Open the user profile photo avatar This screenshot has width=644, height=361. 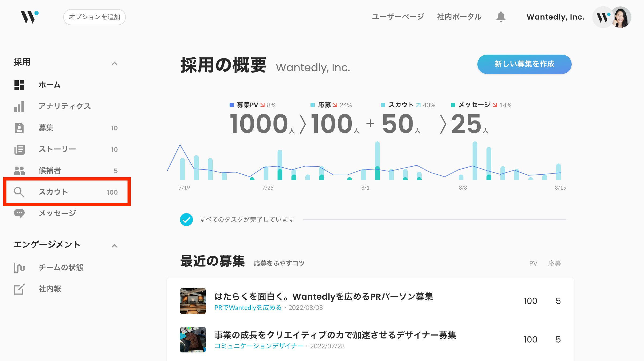tap(621, 17)
